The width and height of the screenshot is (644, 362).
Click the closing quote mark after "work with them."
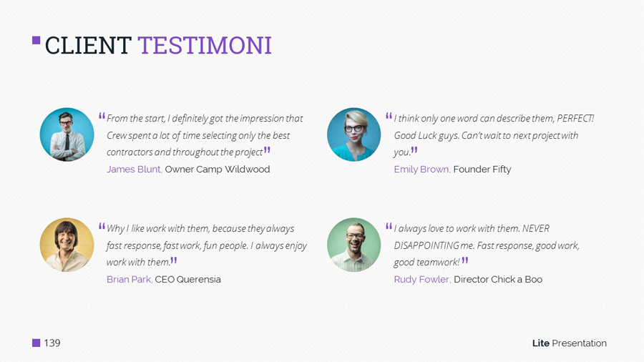(173, 260)
